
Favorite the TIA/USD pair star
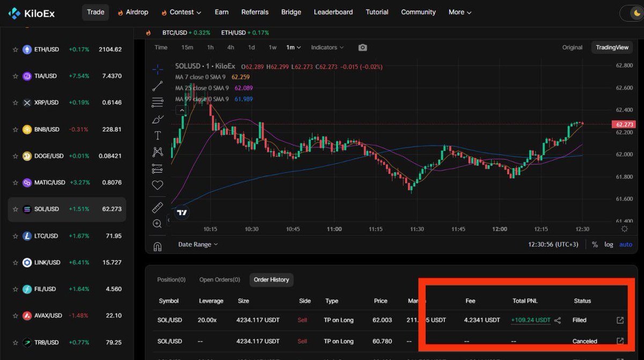click(x=16, y=76)
